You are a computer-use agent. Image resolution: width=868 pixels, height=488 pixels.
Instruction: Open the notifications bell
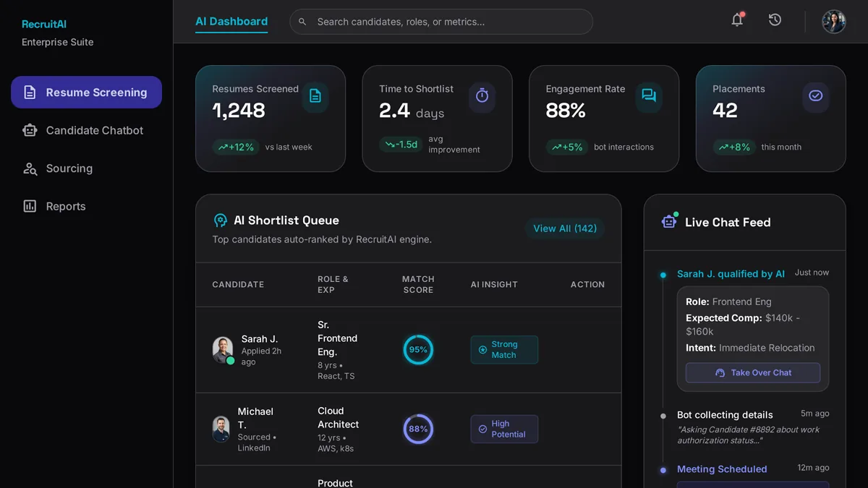click(x=737, y=20)
